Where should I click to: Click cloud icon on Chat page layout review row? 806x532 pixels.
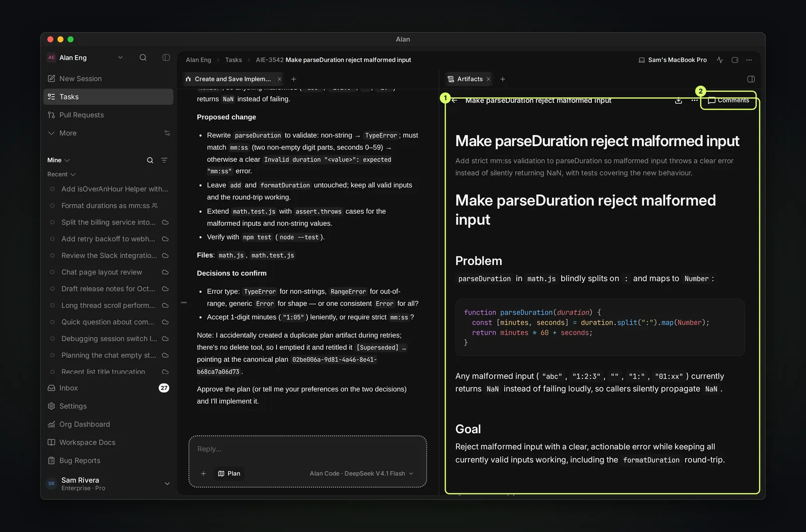165,272
